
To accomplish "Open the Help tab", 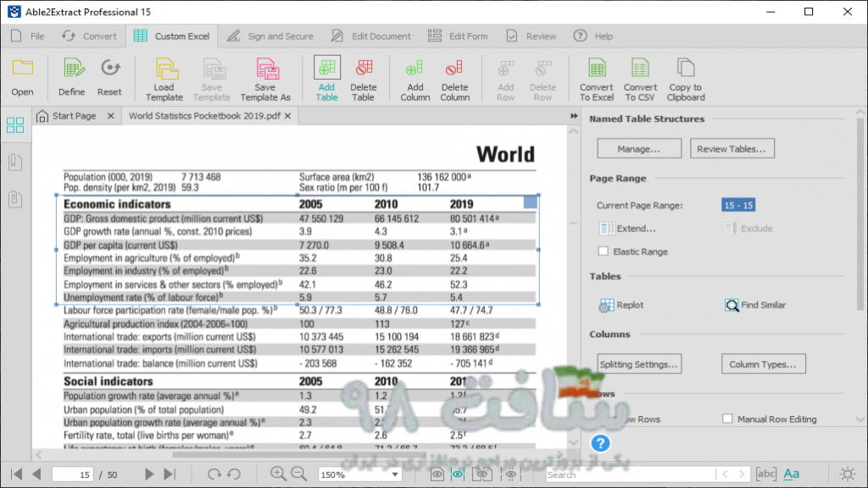I will pos(593,36).
